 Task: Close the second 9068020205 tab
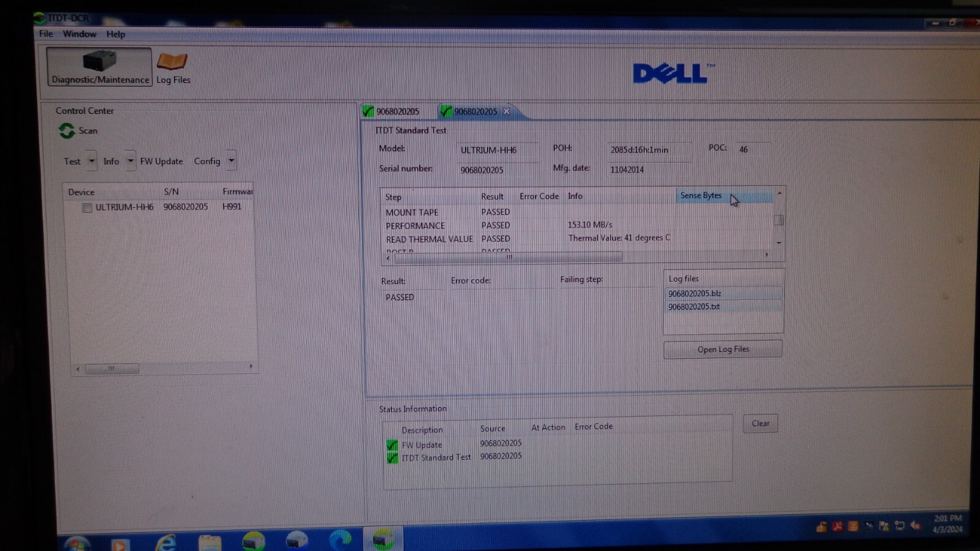[507, 111]
